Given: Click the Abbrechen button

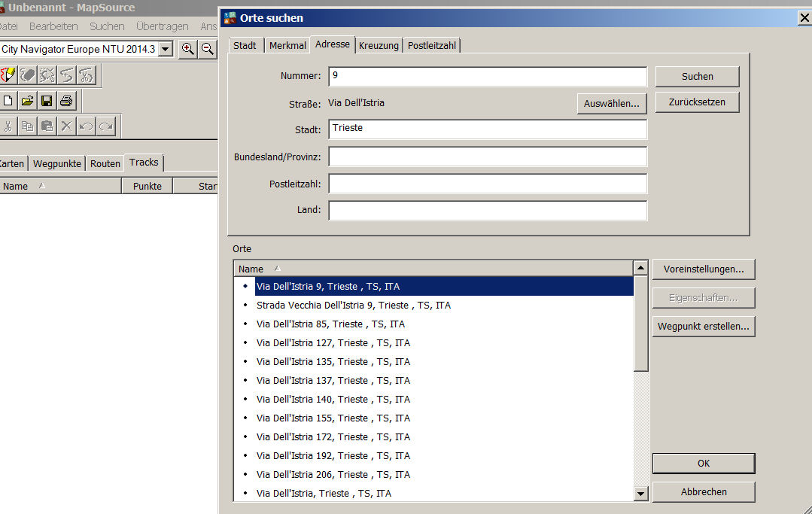Looking at the screenshot, I should point(703,492).
